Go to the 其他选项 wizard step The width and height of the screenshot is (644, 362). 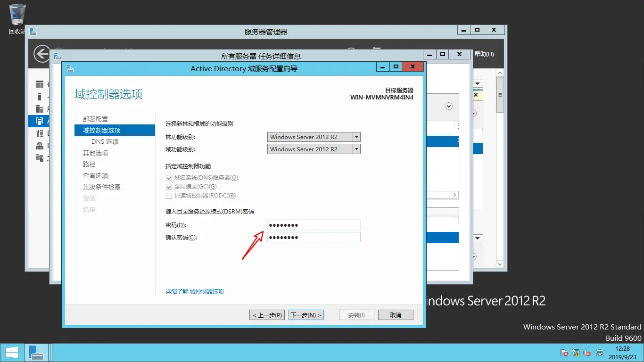tap(96, 153)
